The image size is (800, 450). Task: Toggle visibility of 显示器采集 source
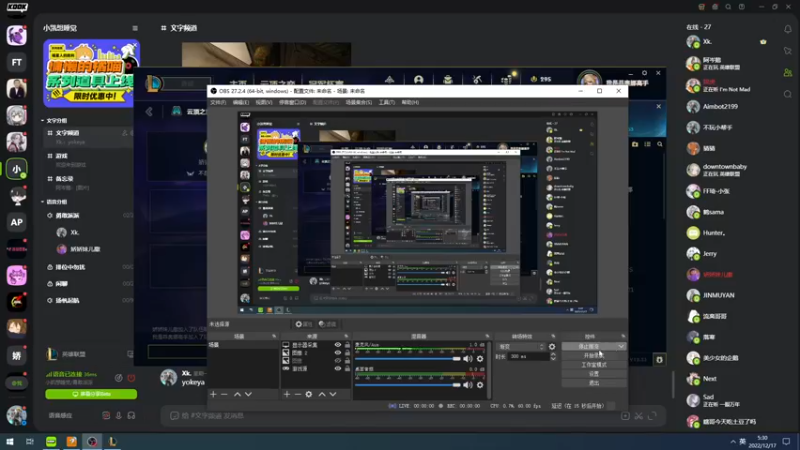(x=337, y=345)
